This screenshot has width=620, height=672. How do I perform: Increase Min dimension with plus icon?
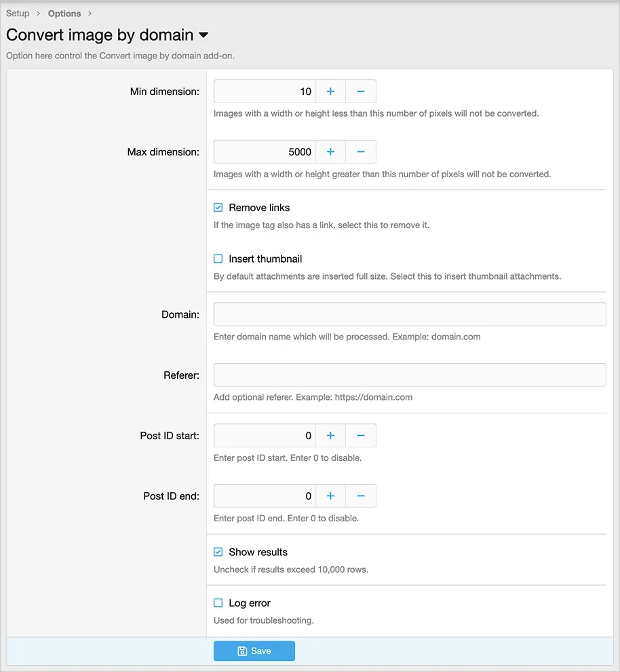[330, 91]
